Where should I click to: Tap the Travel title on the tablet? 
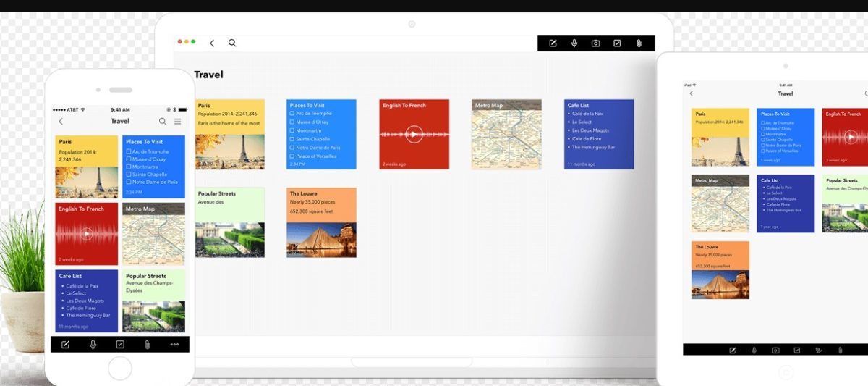pos(786,93)
